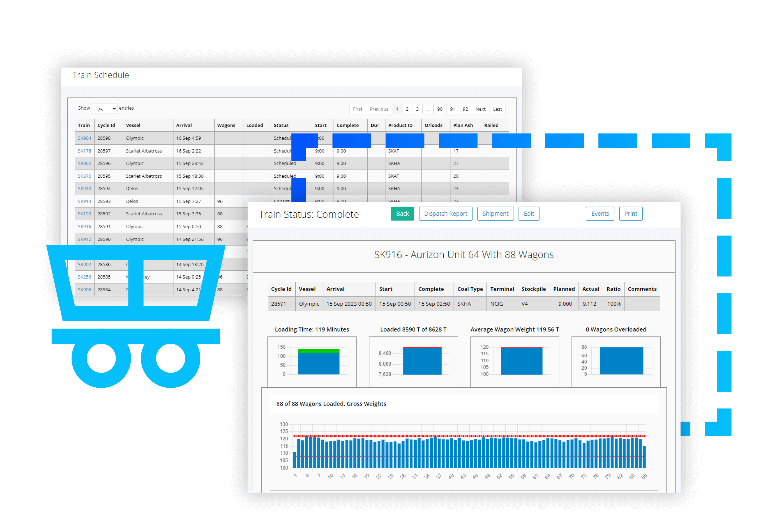The image size is (774, 532).
Task: Go to the First page in pagination
Action: [357, 109]
